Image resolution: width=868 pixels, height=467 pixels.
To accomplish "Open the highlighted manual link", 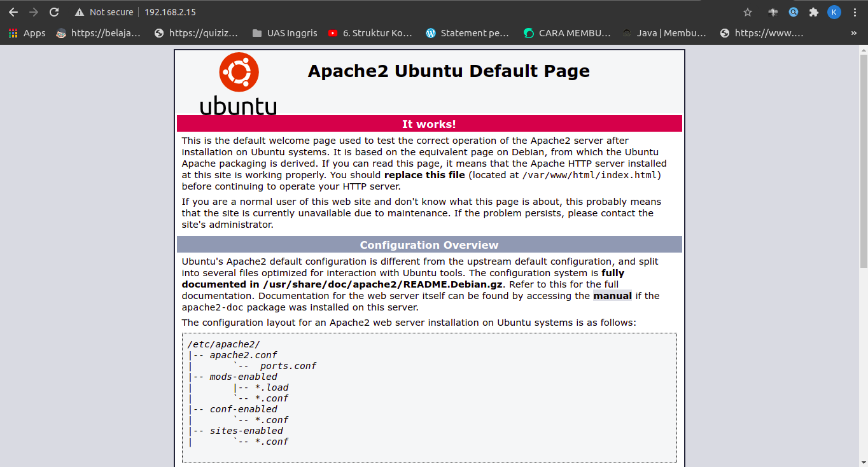I will coord(613,295).
